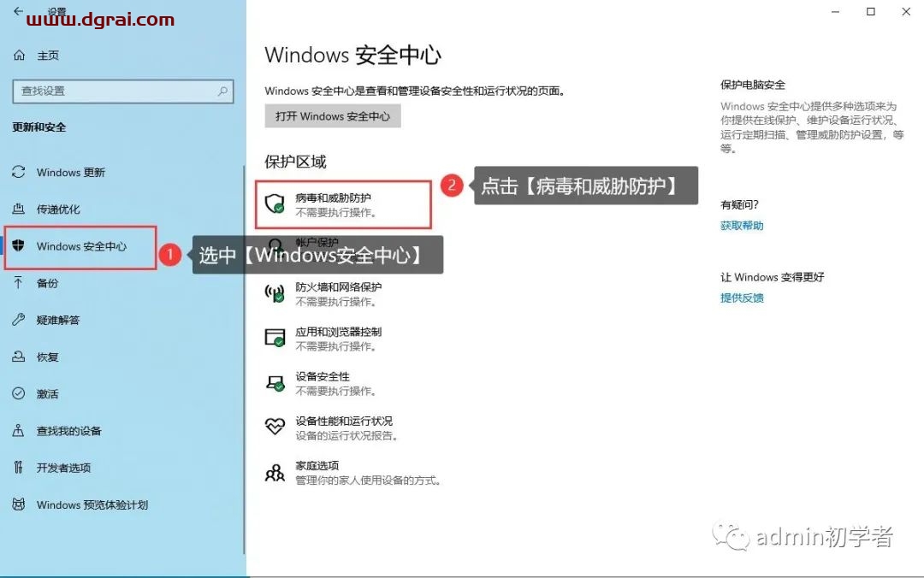Viewport: 924px width, 578px height.
Task: Open 开发者选项 settings
Action: tap(63, 468)
